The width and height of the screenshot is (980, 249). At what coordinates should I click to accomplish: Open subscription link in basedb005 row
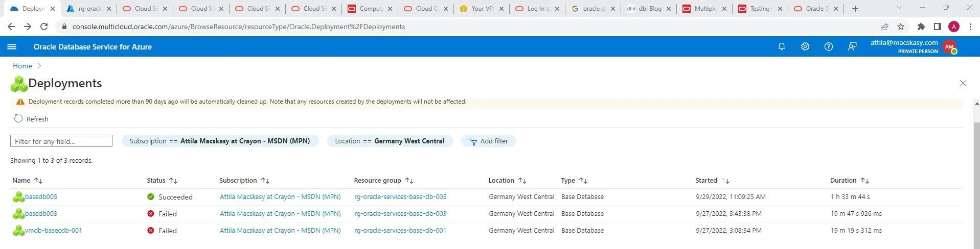coord(280,196)
